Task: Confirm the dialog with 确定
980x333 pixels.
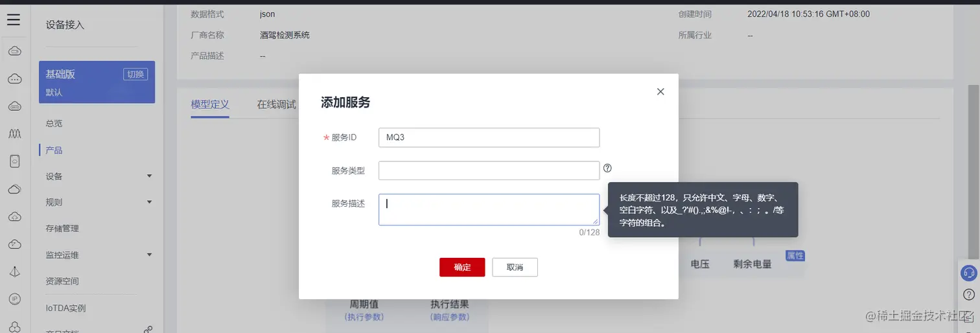Action: point(462,267)
